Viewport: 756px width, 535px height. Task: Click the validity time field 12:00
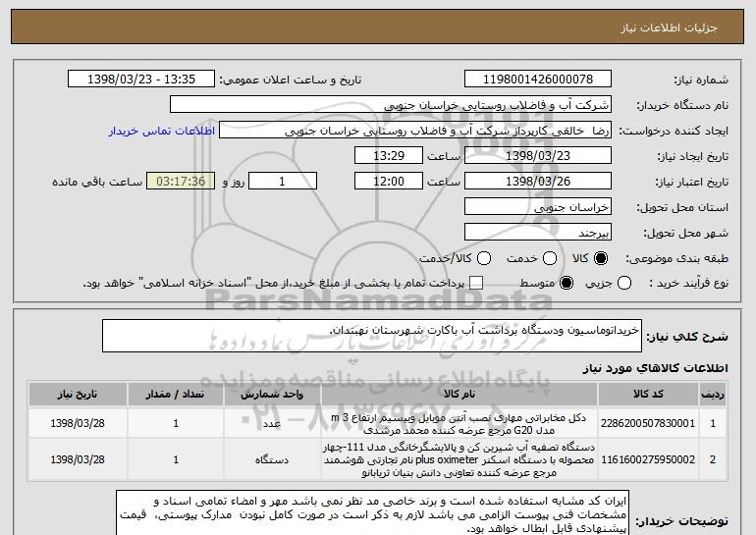(x=389, y=182)
